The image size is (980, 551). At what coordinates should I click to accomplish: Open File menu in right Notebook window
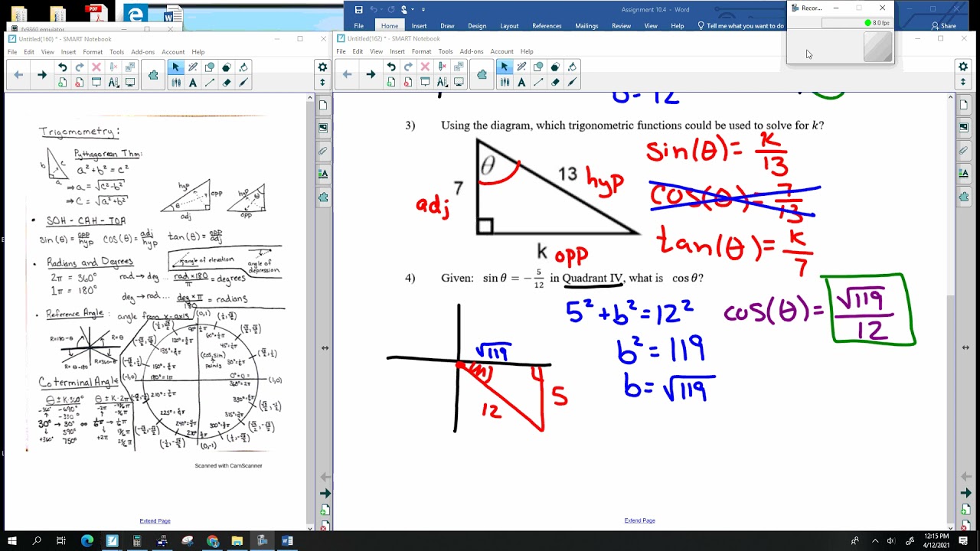tap(341, 51)
